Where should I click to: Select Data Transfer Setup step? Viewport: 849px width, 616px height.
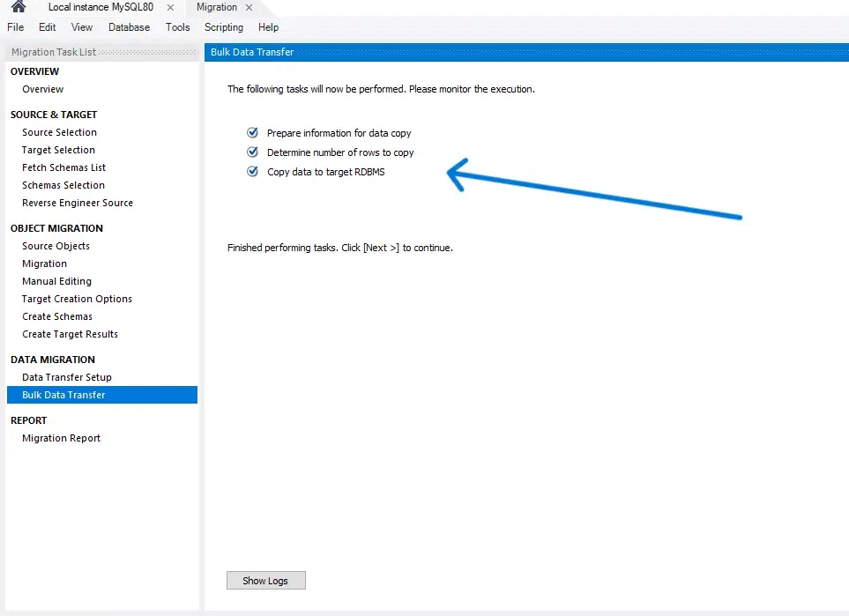pos(67,377)
